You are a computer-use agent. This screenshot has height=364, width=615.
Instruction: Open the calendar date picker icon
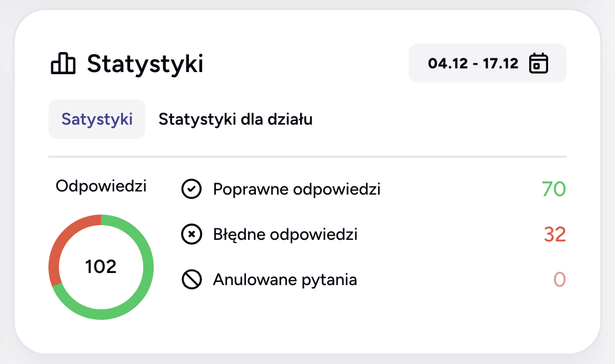(x=539, y=63)
